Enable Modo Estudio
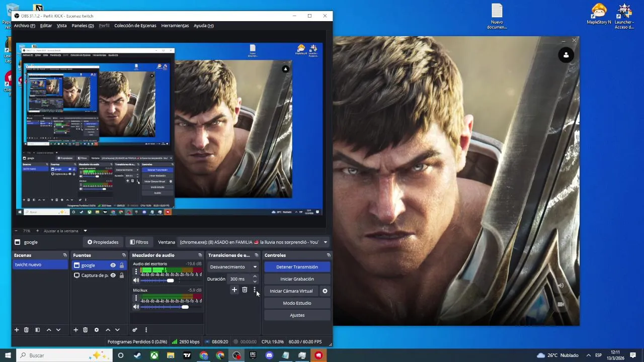Image resolution: width=644 pixels, height=362 pixels. (x=297, y=303)
